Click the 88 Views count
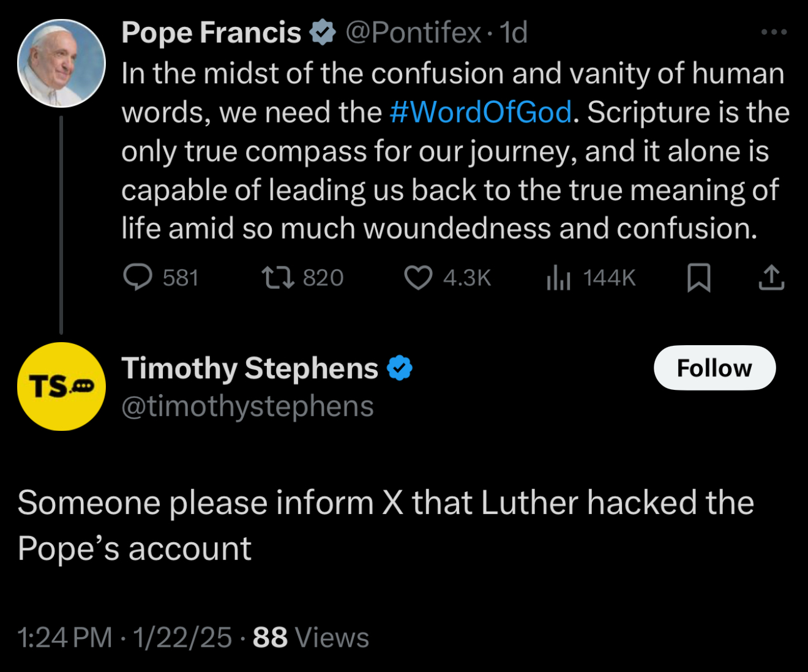The width and height of the screenshot is (808, 672). 311,637
